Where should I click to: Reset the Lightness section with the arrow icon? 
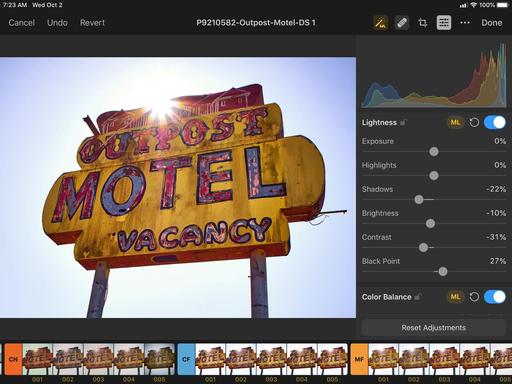pyautogui.click(x=474, y=122)
